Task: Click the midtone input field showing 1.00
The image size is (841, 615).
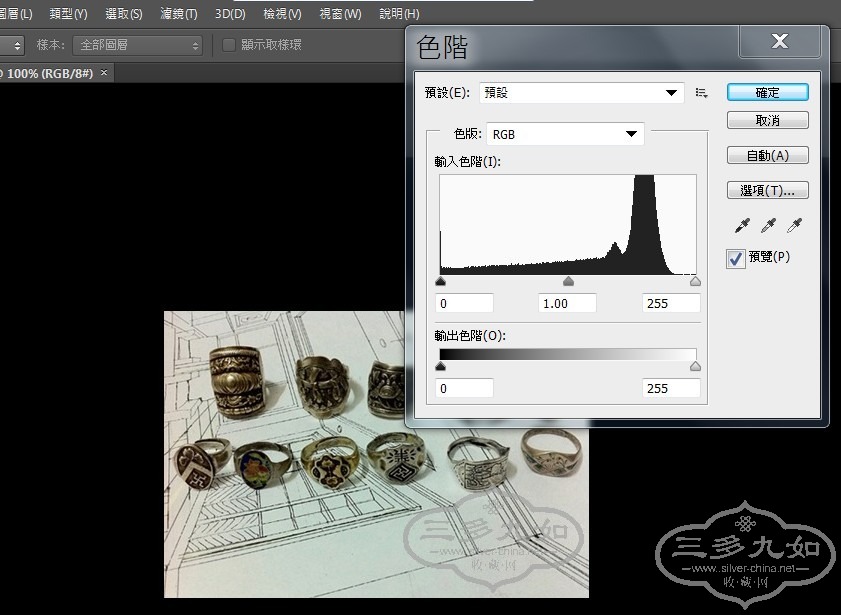Action: click(x=567, y=303)
